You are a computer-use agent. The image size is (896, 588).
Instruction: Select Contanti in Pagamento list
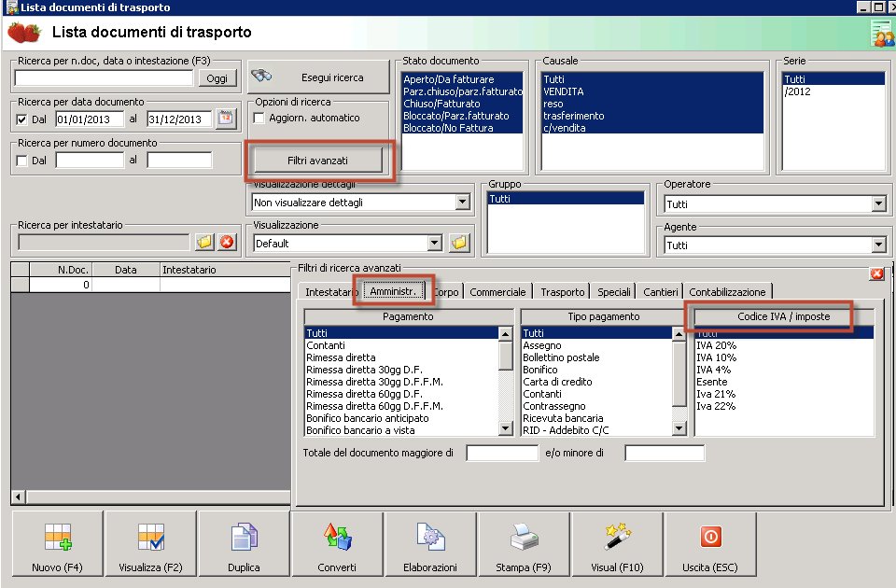(x=401, y=345)
